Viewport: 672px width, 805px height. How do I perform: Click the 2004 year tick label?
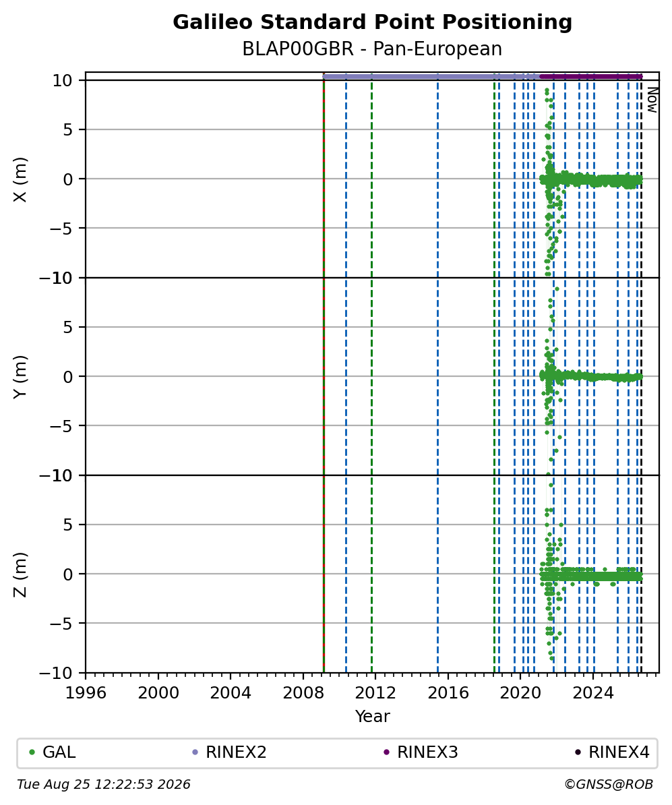pyautogui.click(x=231, y=693)
